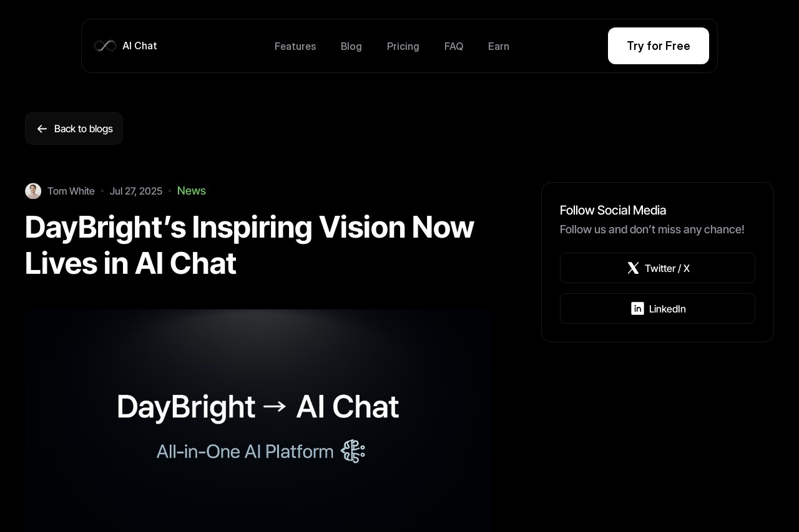This screenshot has height=532, width=799.
Task: Follow on the Twitter / X button
Action: click(x=657, y=268)
